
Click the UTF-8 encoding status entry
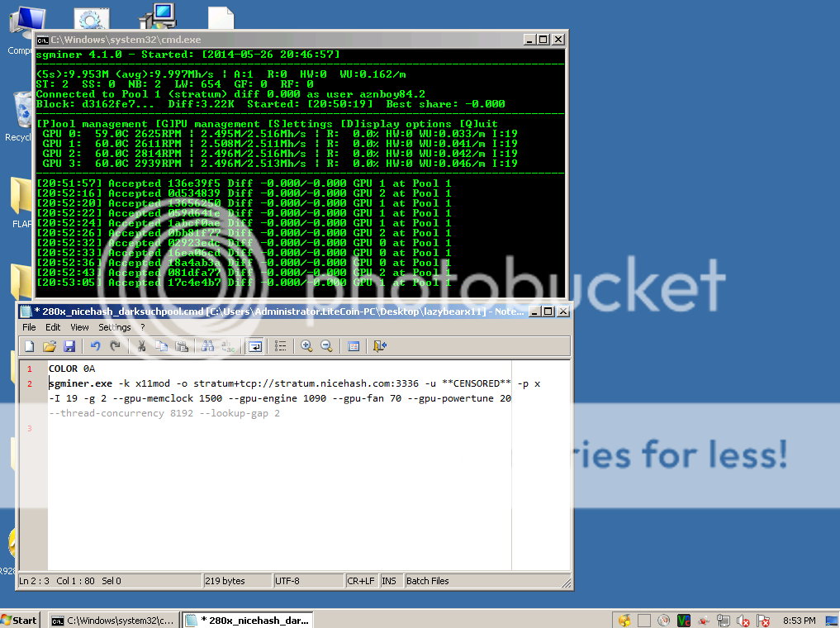click(309, 581)
